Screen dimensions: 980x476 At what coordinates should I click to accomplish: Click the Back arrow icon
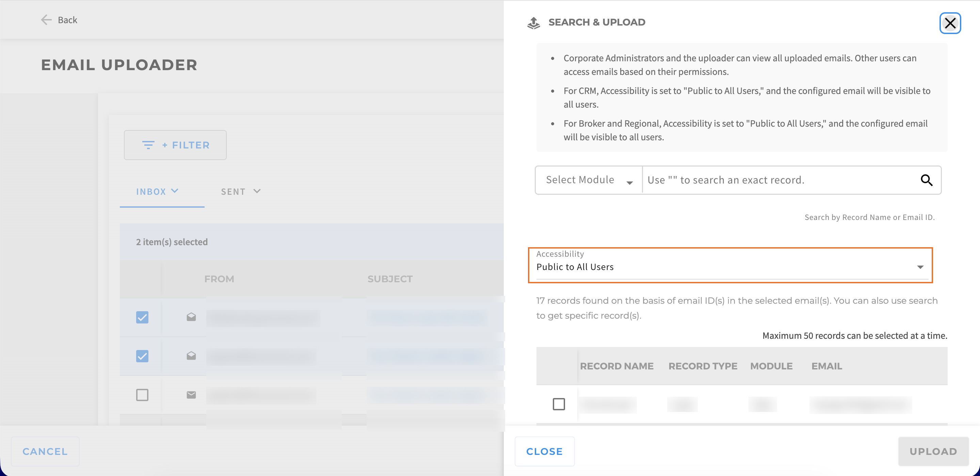46,20
